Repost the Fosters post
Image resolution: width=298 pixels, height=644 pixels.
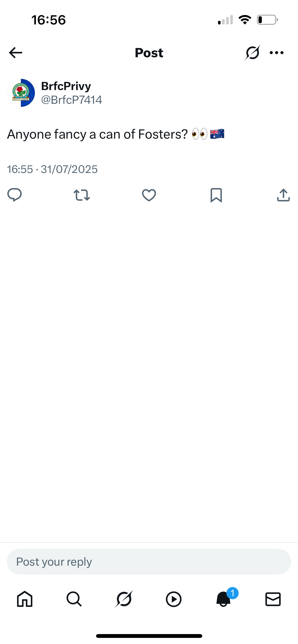coord(82,195)
